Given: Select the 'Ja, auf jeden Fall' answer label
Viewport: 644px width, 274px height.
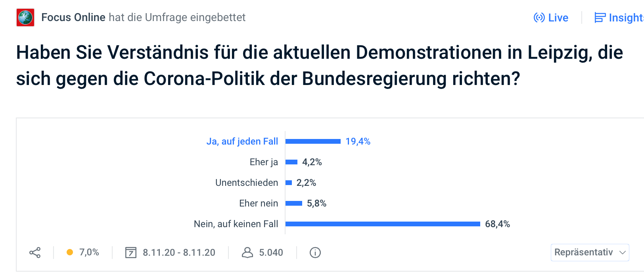Looking at the screenshot, I should [242, 141].
